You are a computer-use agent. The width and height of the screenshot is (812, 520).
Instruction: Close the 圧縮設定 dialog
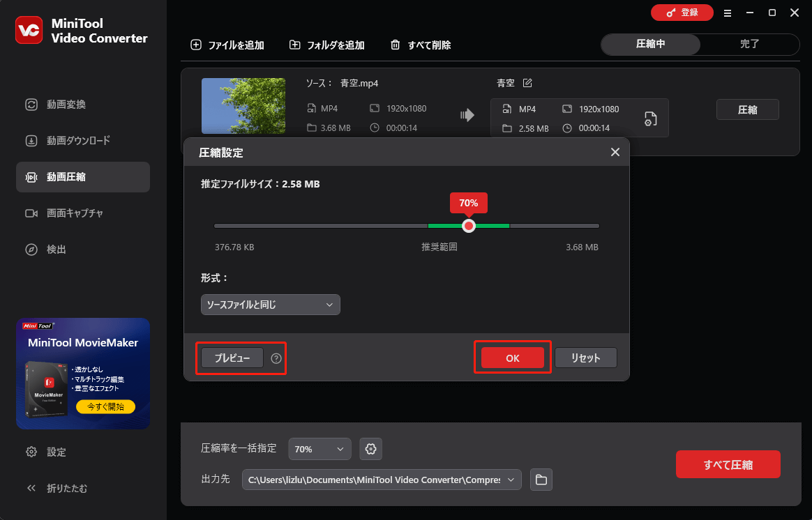615,152
